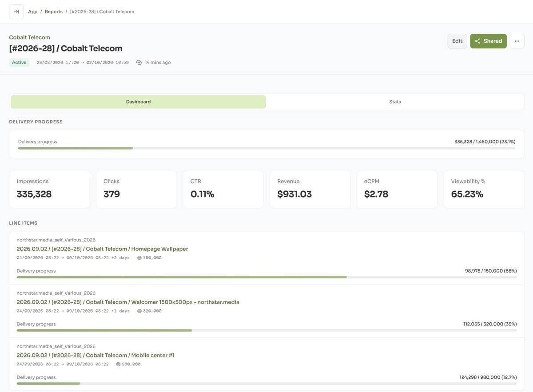This screenshot has width=533, height=392.
Task: Click the 98,975 / 150,000 (66%) value
Action: click(491, 271)
